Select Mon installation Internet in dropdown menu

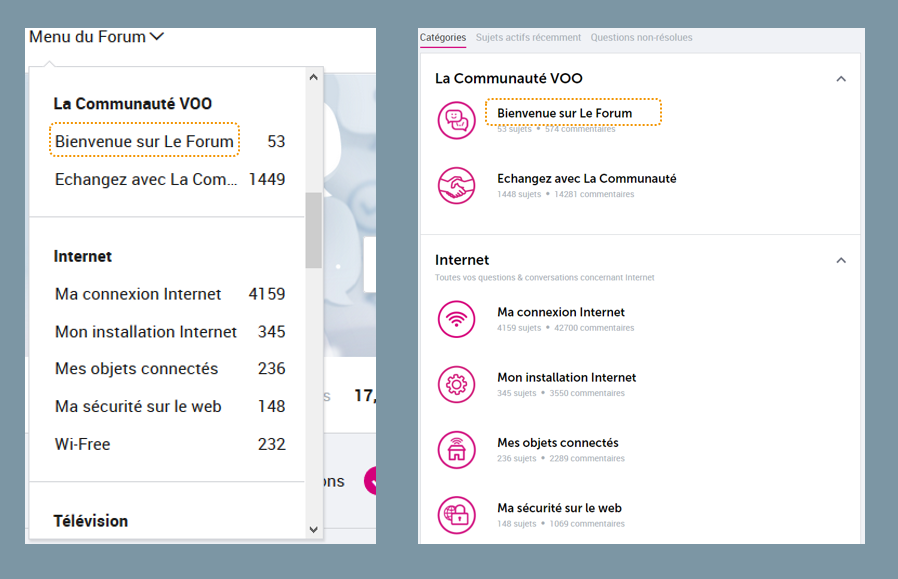click(145, 332)
